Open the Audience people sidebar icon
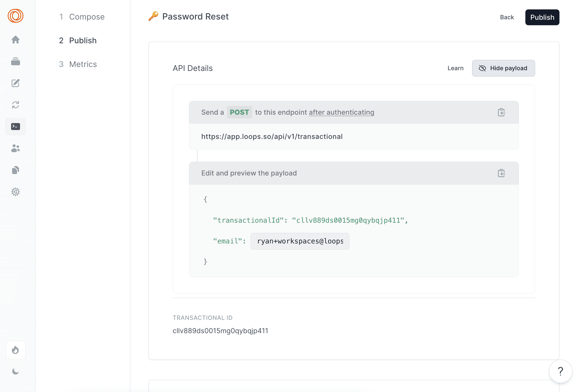576x392 pixels. coord(15,148)
